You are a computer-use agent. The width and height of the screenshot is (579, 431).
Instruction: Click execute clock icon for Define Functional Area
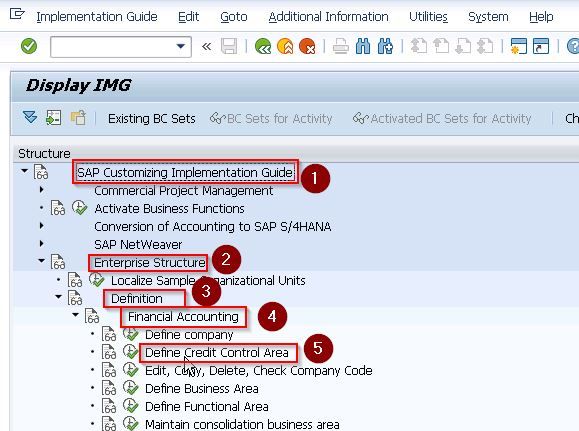130,406
